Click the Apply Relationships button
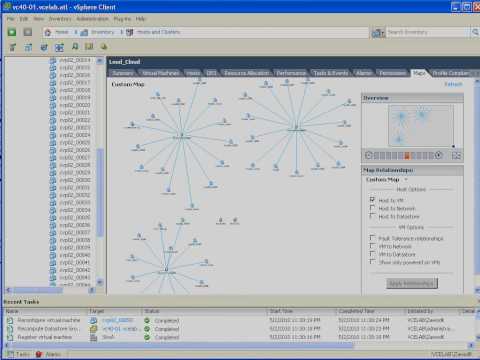Viewport: 480px width, 360px height. tap(412, 283)
